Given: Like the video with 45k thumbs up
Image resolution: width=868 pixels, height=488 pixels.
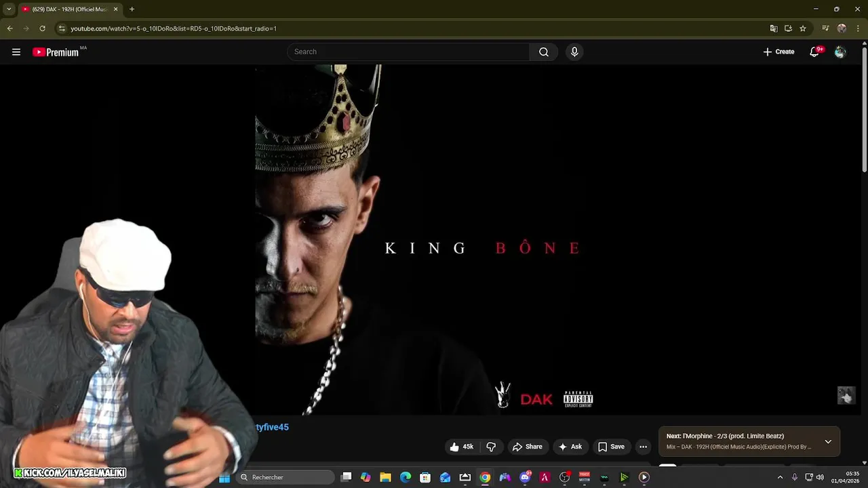Looking at the screenshot, I should (x=462, y=447).
